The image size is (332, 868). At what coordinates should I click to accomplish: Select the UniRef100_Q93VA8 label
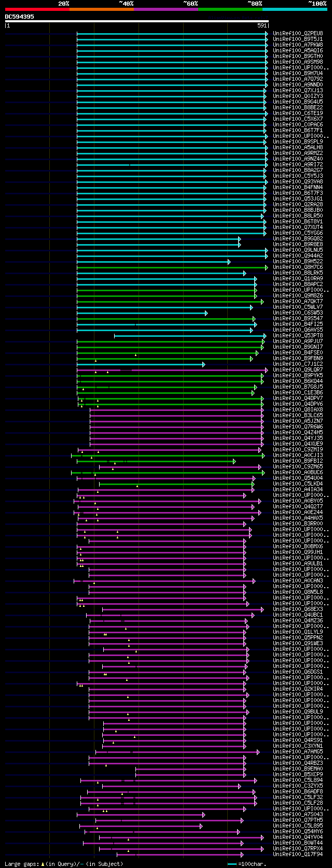298,181
